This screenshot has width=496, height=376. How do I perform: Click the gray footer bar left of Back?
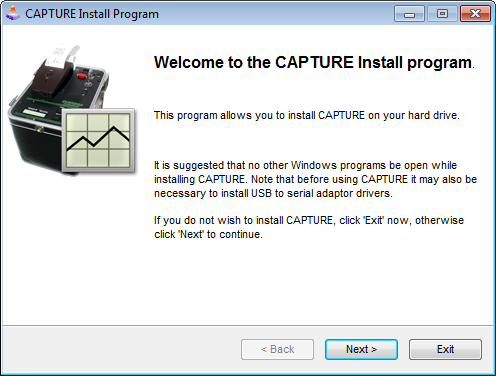tap(120, 349)
